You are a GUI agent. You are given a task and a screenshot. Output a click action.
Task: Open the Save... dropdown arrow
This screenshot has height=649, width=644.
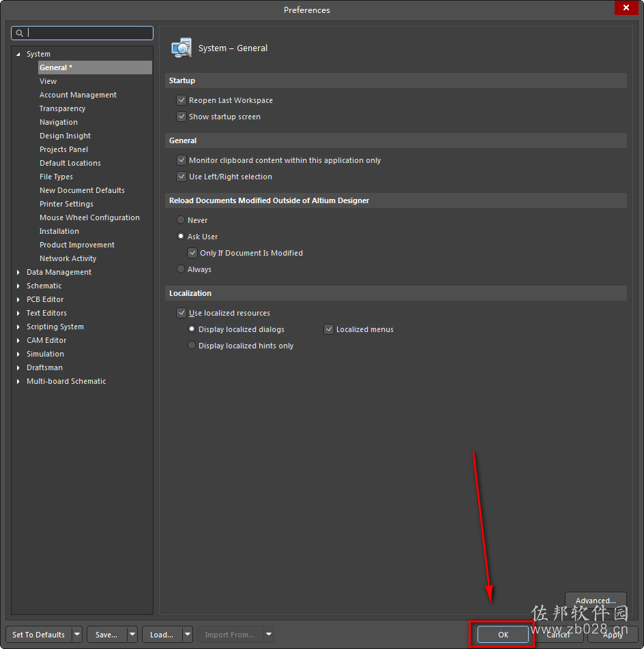point(132,634)
